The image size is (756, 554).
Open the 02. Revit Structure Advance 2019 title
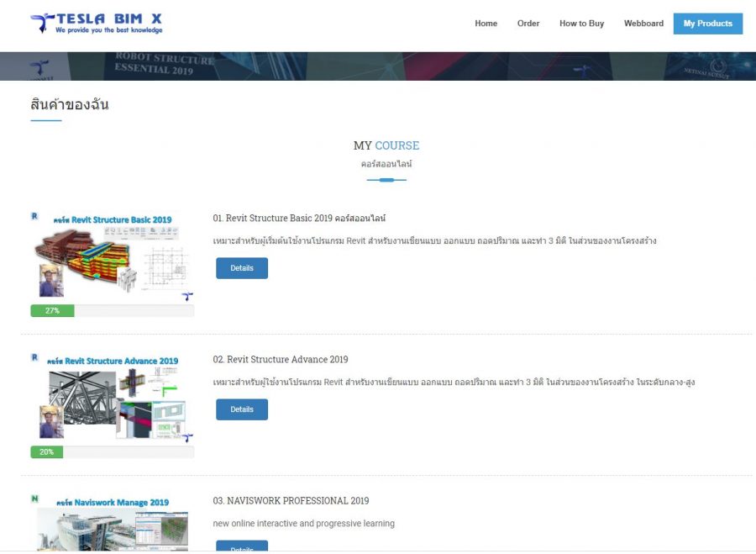coord(281,360)
